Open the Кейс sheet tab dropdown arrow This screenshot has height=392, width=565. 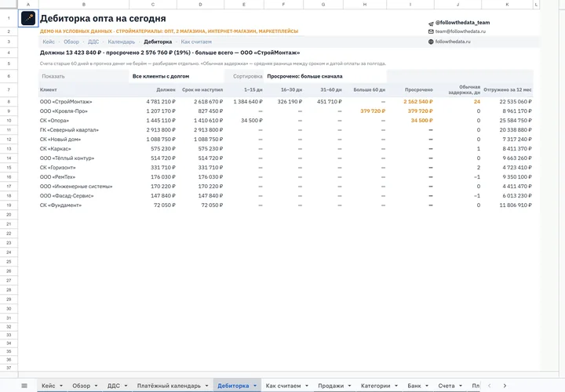[61, 386]
